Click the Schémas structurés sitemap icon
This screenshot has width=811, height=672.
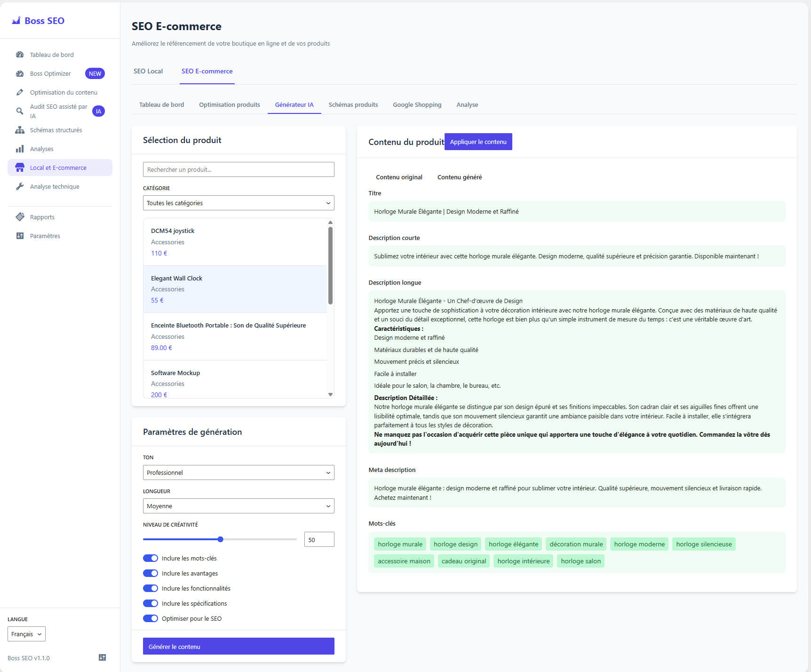click(20, 130)
